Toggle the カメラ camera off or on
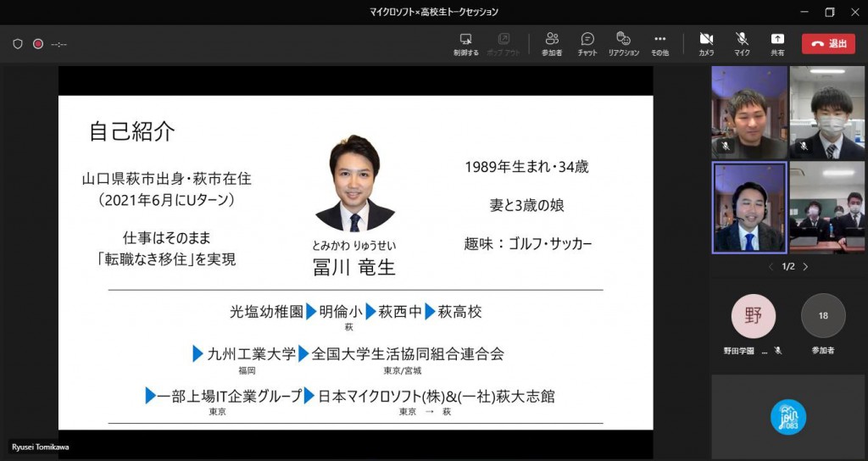This screenshot has width=868, height=461. [x=706, y=44]
